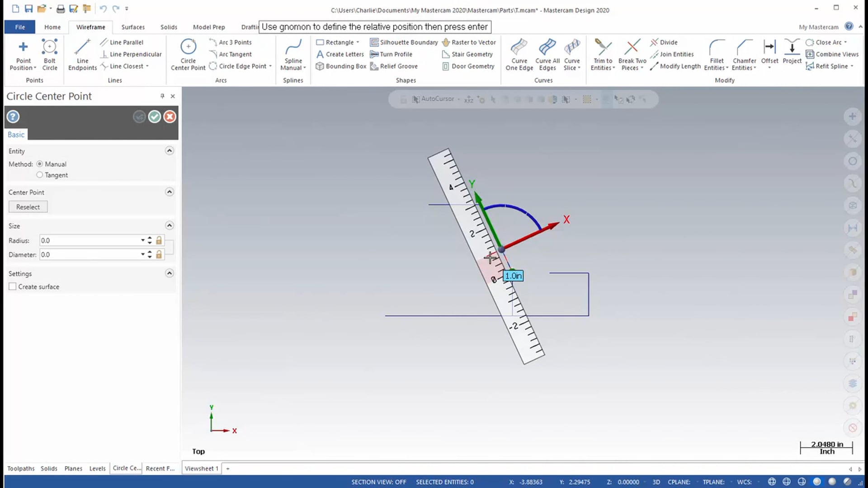Switch to the Home ribbon tab
The width and height of the screenshot is (868, 488).
[52, 27]
